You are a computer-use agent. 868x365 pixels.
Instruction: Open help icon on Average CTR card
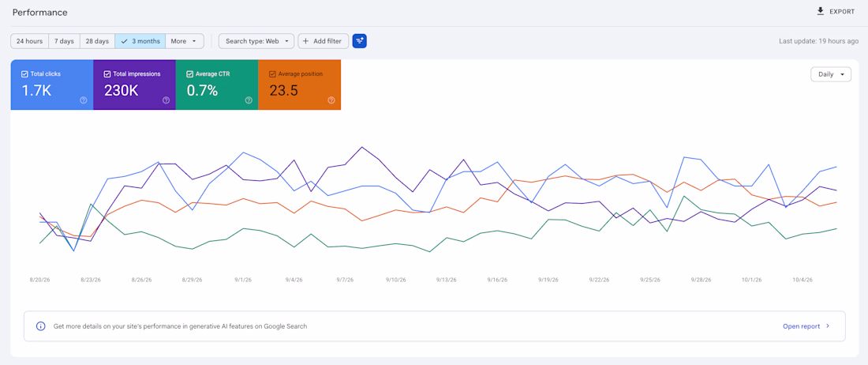pos(249,100)
